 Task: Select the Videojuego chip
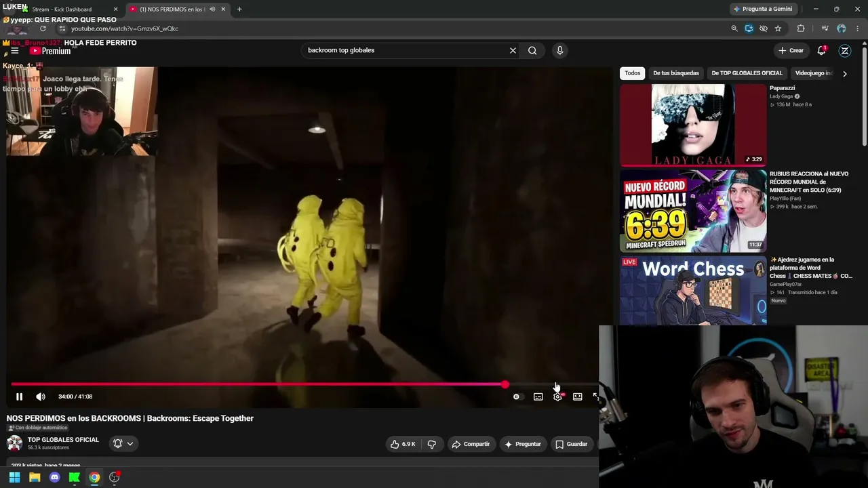click(x=814, y=73)
